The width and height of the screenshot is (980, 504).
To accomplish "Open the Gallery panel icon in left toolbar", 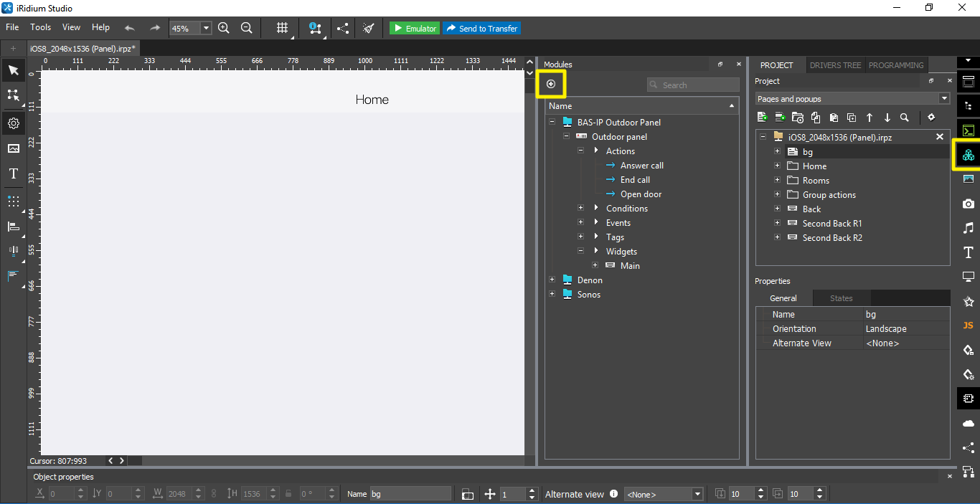I will coord(13,148).
